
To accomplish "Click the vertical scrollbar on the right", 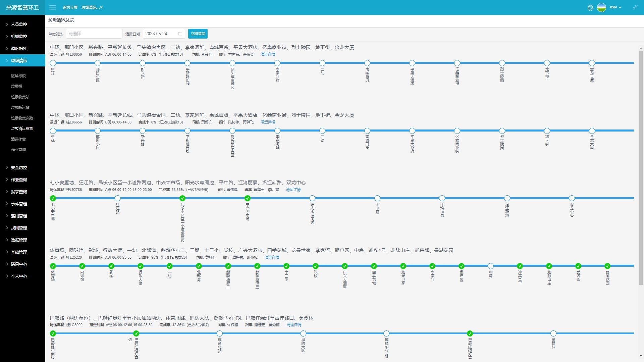I will point(641,168).
